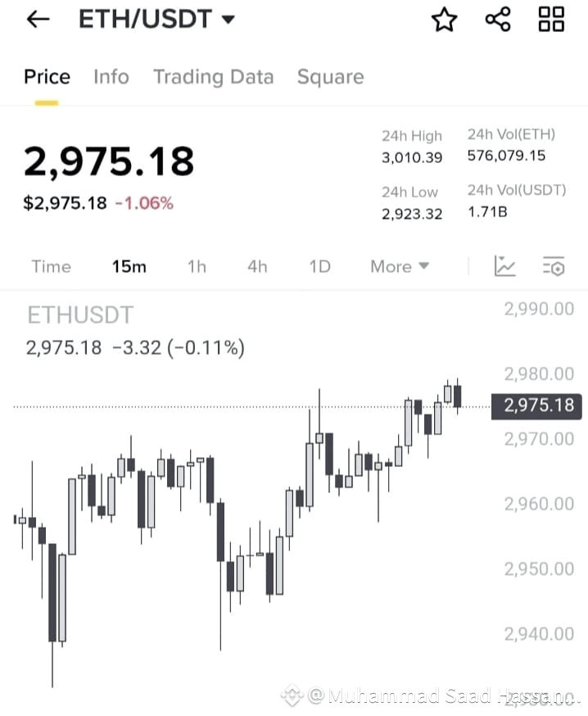This screenshot has height=716, width=588.
Task: Tap the 2,975.18 current price marker
Action: [536, 406]
